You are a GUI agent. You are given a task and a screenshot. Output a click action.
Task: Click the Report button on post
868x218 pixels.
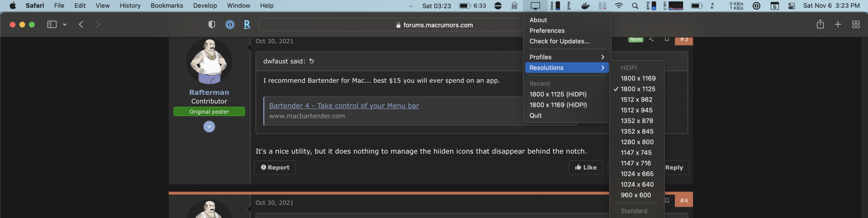[275, 168]
